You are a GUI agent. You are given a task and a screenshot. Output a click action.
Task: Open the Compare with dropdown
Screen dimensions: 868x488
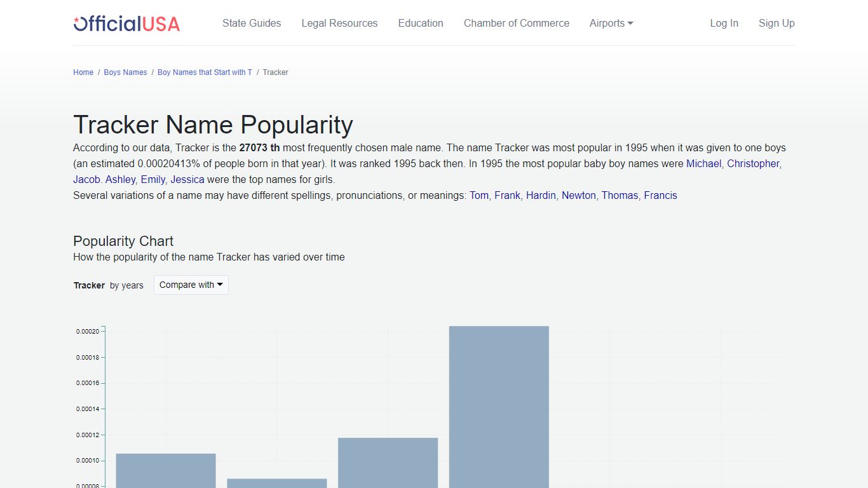point(191,285)
